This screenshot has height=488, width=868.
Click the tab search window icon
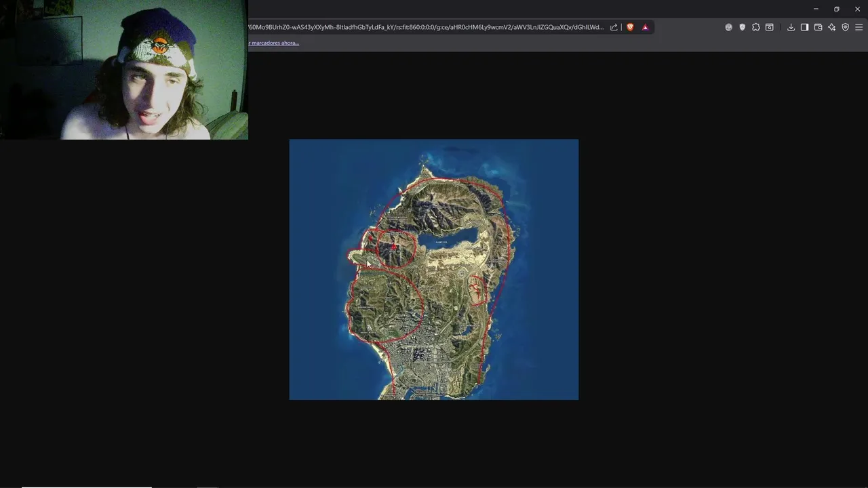coord(769,27)
